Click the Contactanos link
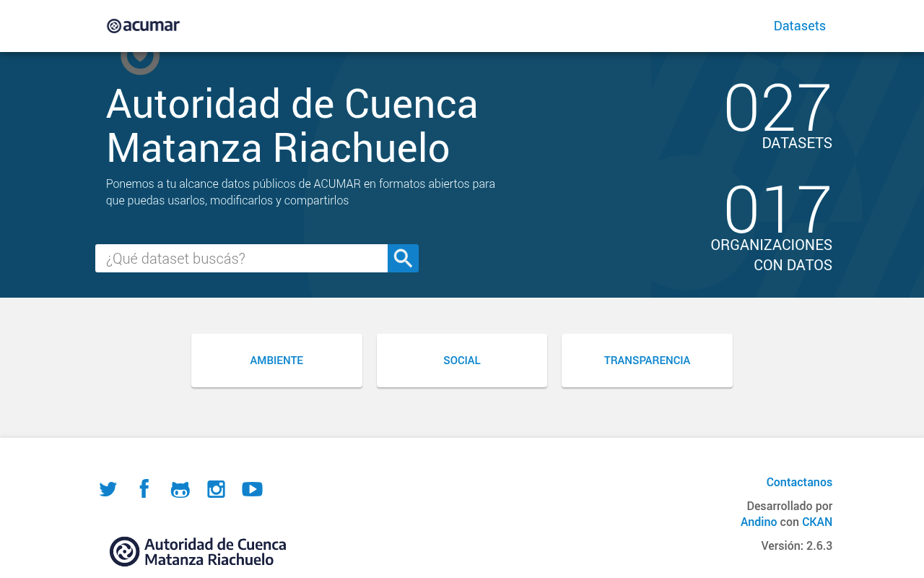This screenshot has width=924, height=578. coord(799,482)
